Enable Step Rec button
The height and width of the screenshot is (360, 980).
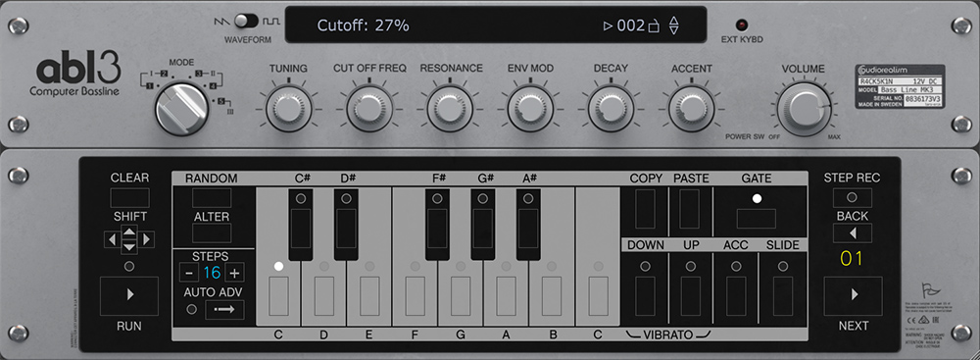pos(852,198)
